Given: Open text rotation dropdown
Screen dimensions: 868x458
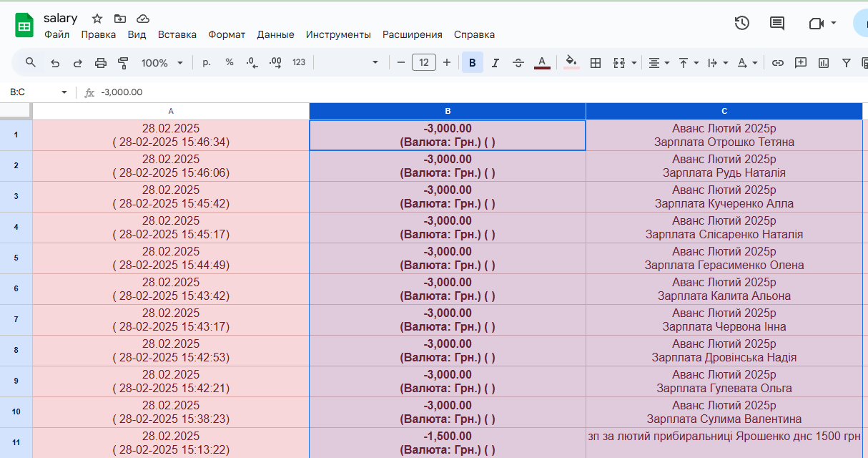Looking at the screenshot, I should pos(746,63).
